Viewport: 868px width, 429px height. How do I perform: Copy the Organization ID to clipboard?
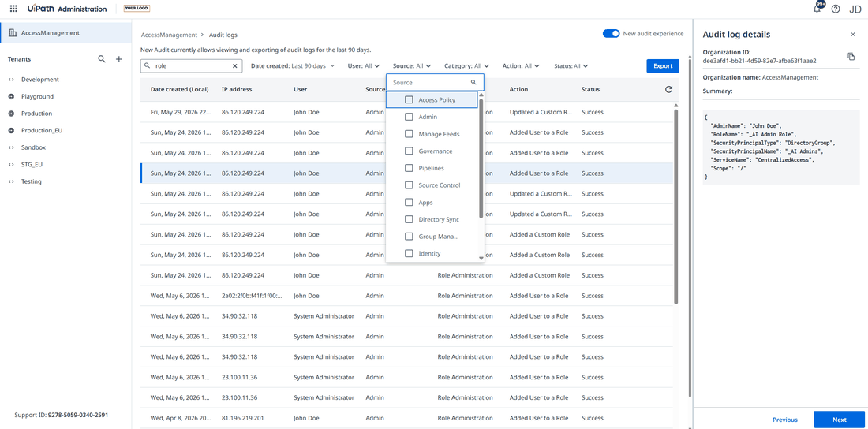coord(851,57)
